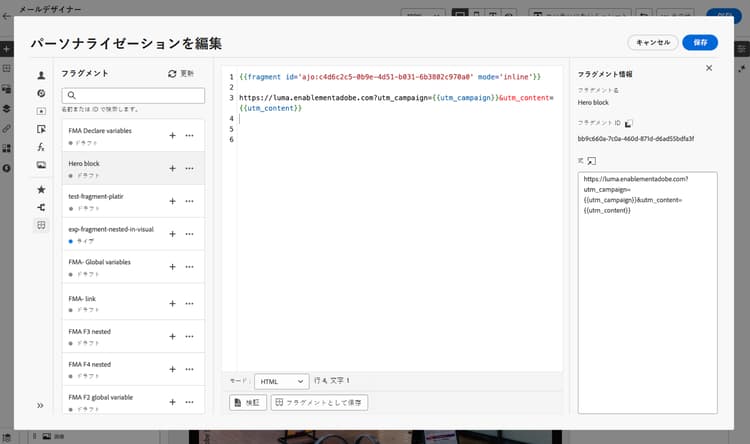Click Save as fragment button
The width and height of the screenshot is (750, 444).
click(319, 402)
